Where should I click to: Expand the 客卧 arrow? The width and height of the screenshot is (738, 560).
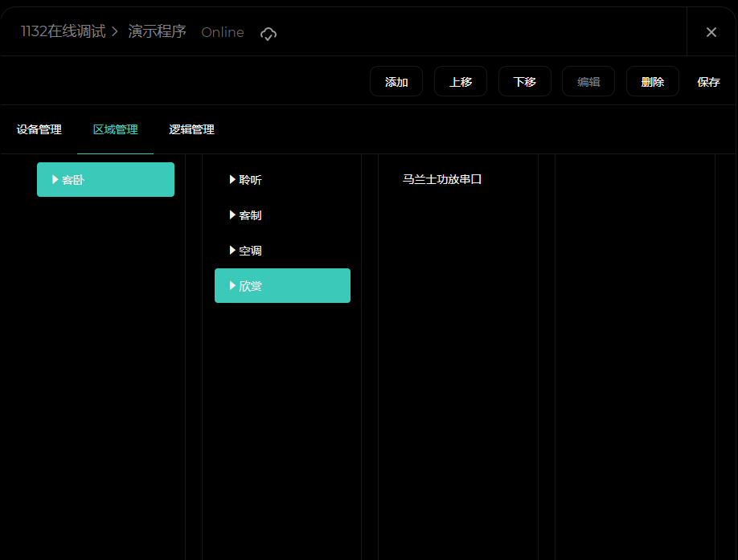pyautogui.click(x=55, y=179)
